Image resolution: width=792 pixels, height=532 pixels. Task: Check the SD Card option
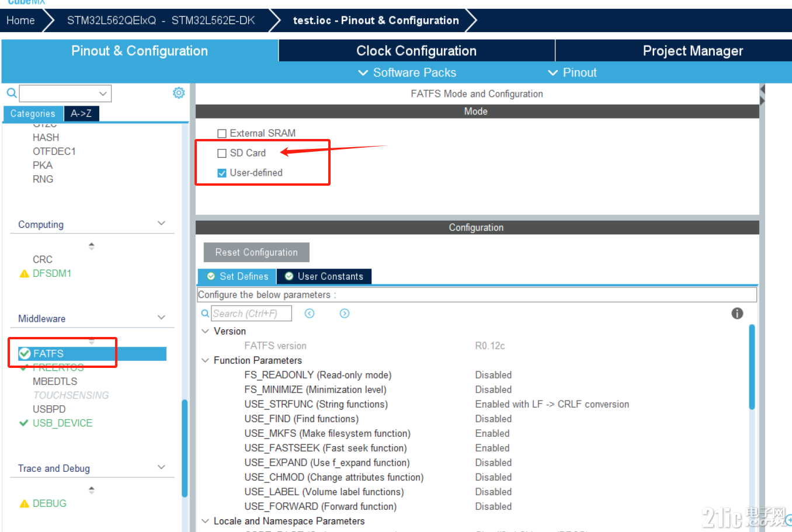pos(222,154)
